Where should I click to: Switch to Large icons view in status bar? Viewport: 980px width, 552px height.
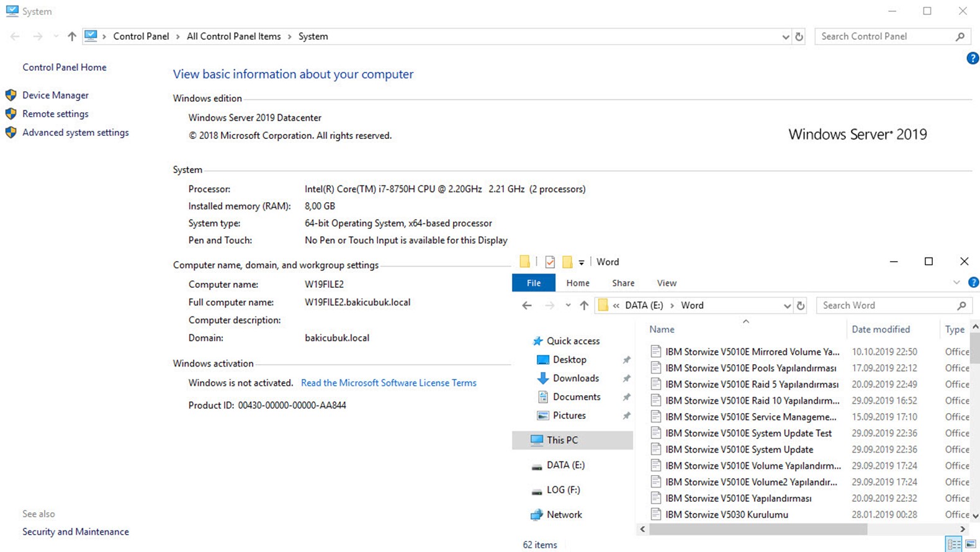coord(971,545)
